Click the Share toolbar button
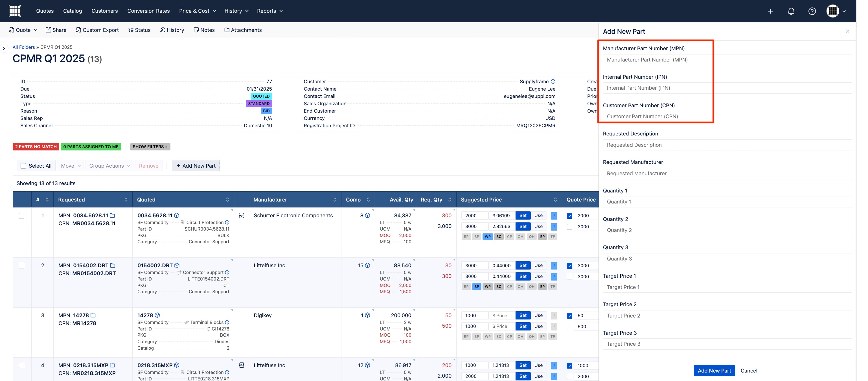Screen dimensions: 868x381 tap(56, 30)
